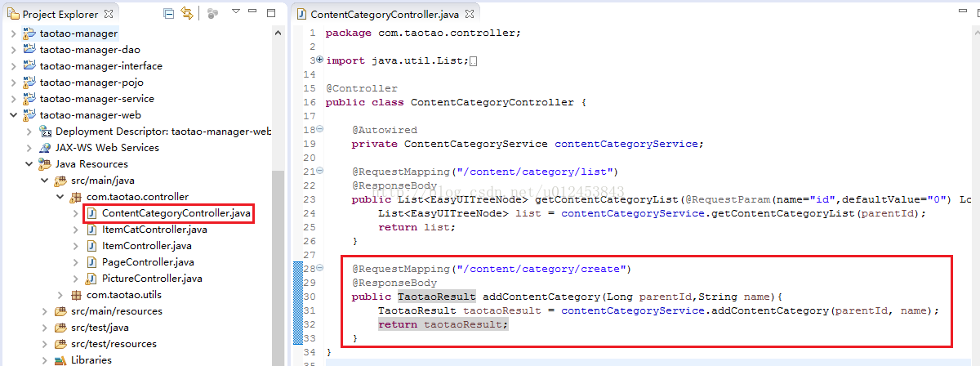Screen dimensions: 980x366
Task: Select PictureController.java file name
Action: 152,279
